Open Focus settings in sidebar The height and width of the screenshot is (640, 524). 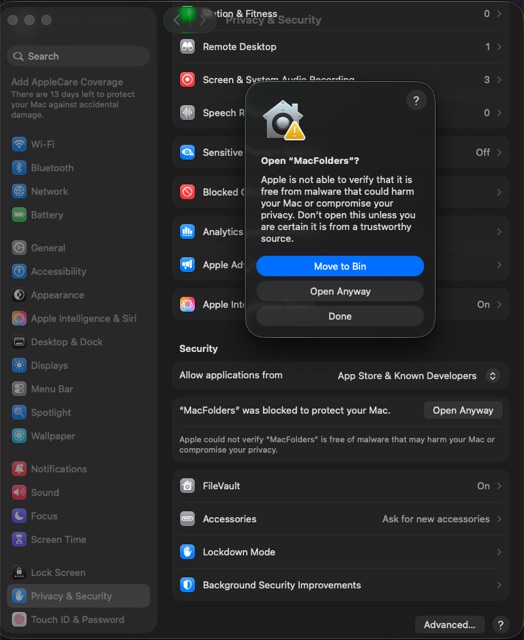point(78,516)
